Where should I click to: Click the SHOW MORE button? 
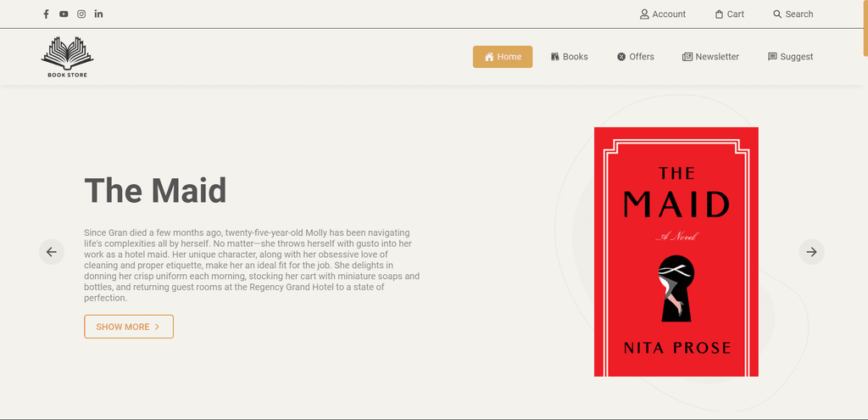coord(129,327)
